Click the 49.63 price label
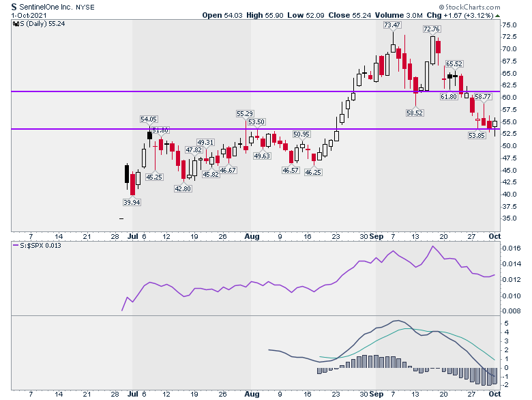 [x=262, y=156]
